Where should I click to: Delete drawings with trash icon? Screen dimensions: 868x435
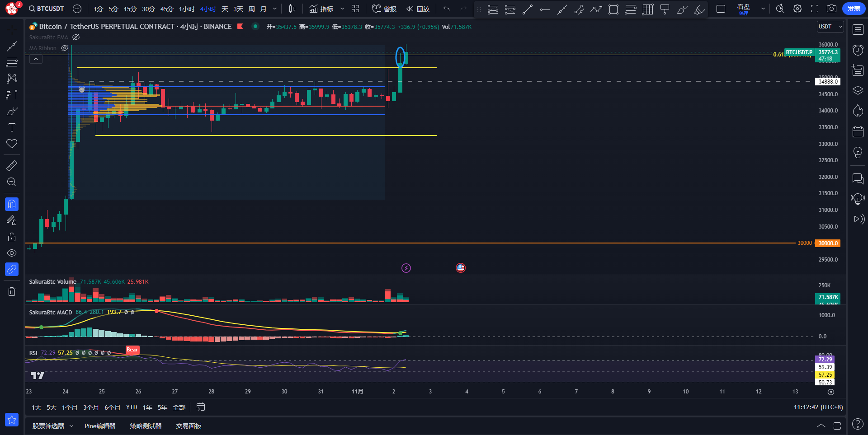click(12, 291)
